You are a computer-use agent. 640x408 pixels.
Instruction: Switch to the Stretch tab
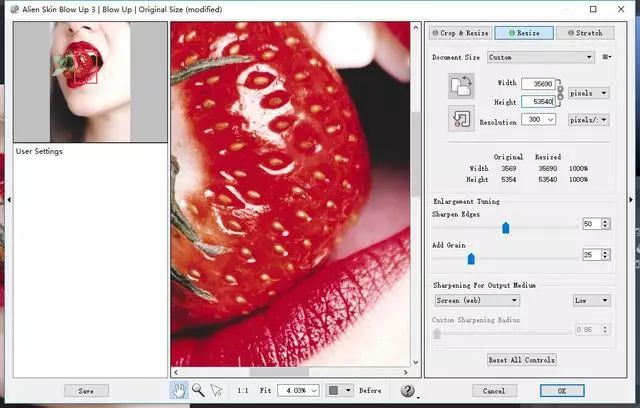point(585,33)
